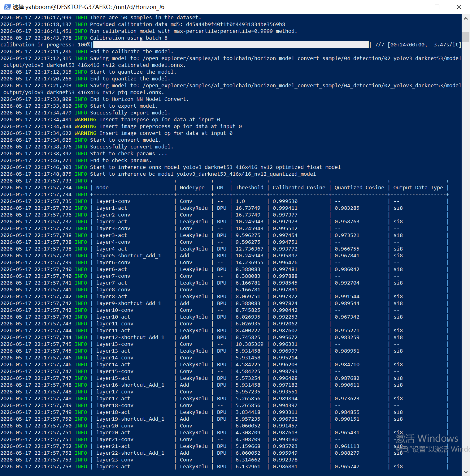
Task: Click the scrollbar down arrow
Action: click(466, 472)
